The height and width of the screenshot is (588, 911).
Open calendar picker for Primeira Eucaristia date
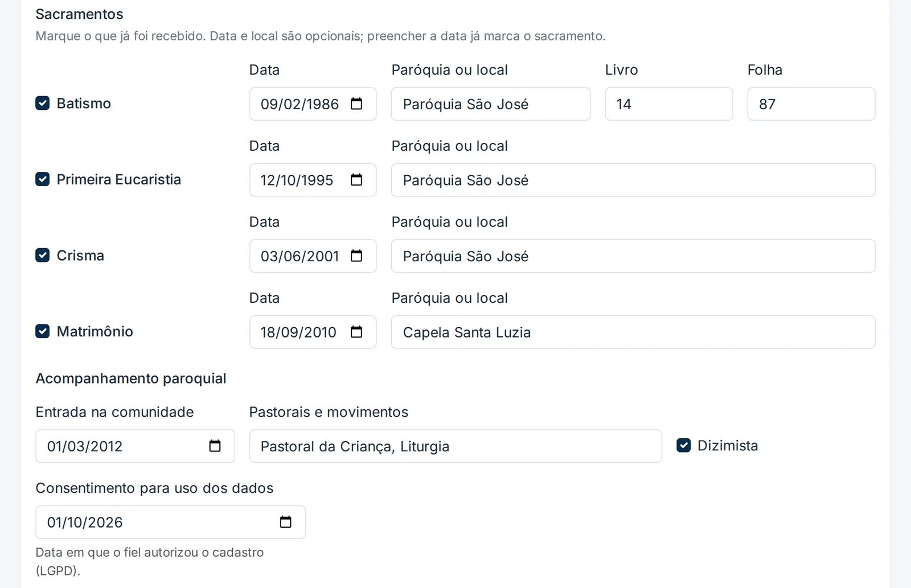(356, 180)
